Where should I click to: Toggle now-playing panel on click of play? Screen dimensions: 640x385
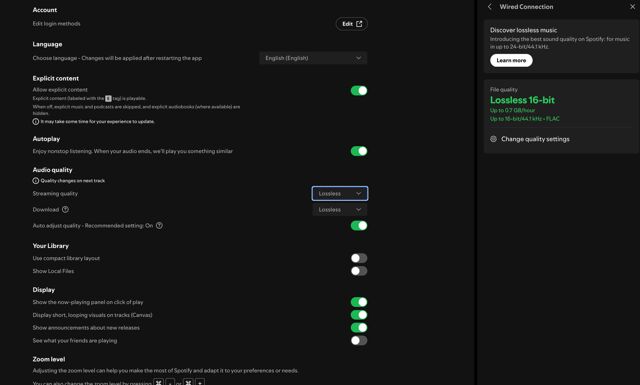click(x=359, y=302)
